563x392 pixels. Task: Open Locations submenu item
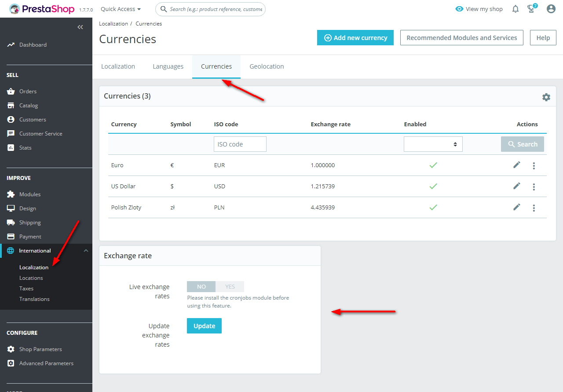(x=31, y=278)
